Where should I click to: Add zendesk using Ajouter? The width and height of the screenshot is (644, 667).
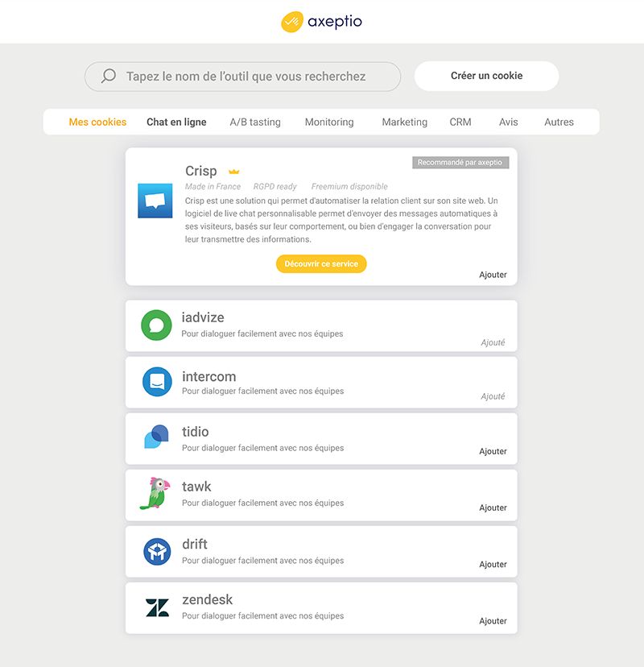pos(493,621)
